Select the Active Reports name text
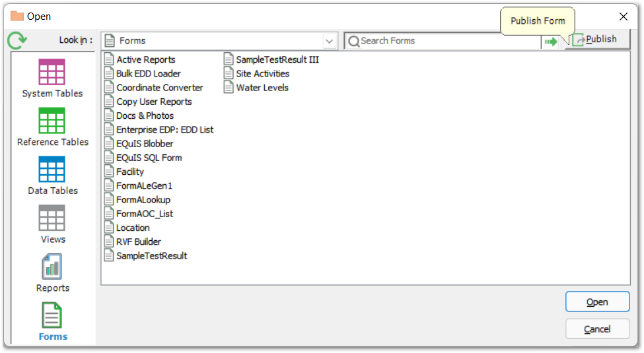 [146, 59]
